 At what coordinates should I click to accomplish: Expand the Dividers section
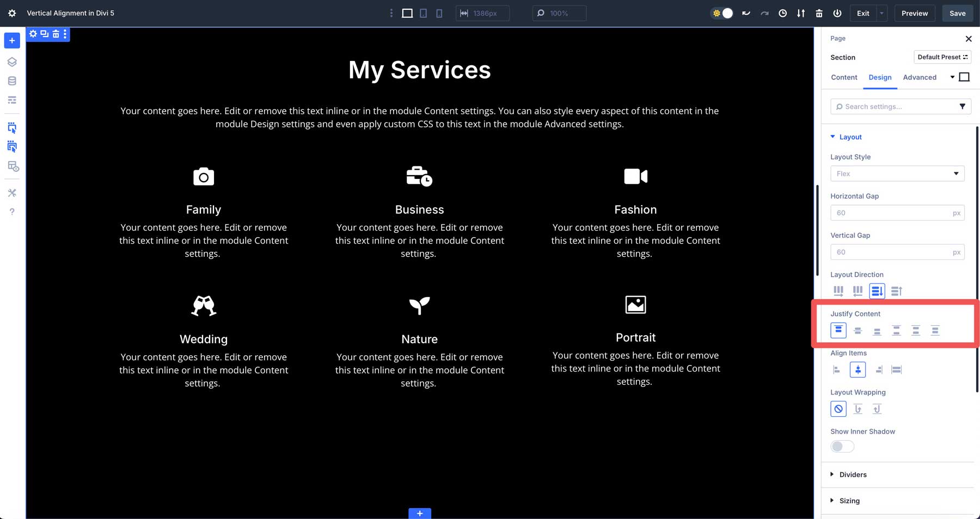click(853, 474)
